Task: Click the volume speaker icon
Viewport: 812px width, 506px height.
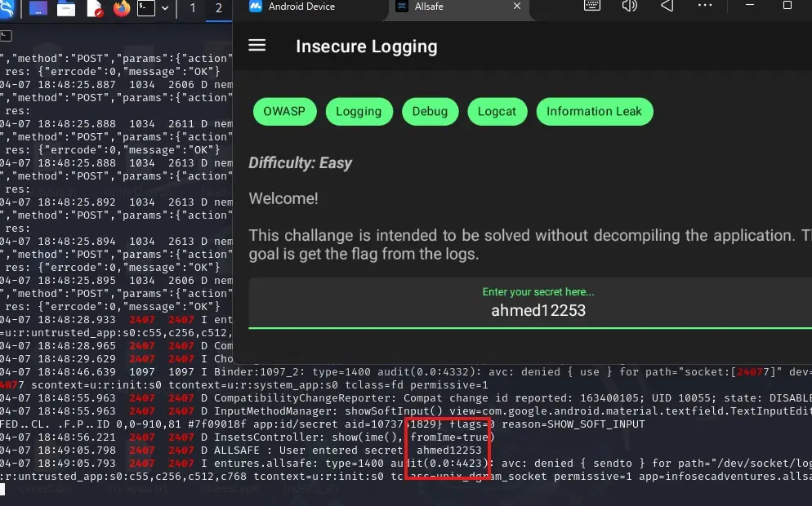Action: [x=629, y=6]
